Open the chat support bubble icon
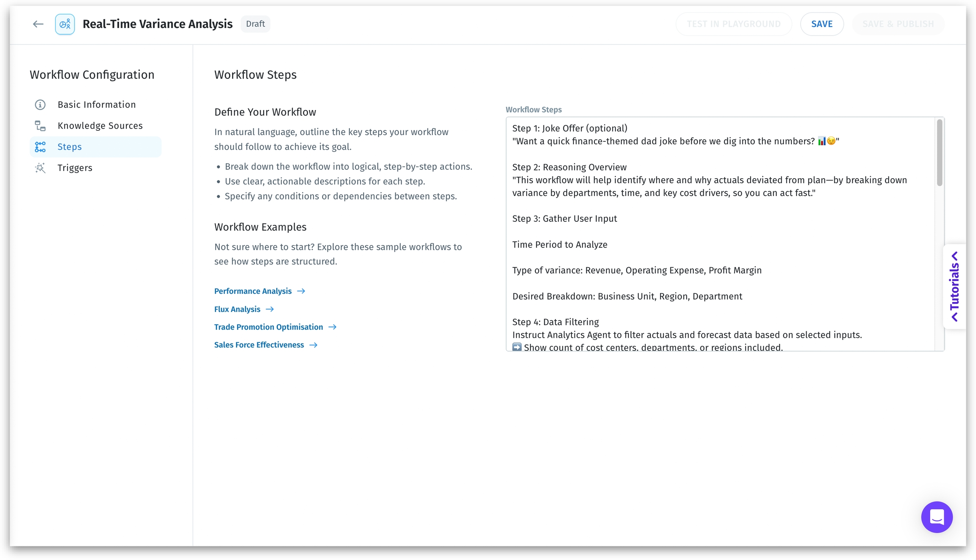The image size is (976, 560). click(x=937, y=517)
